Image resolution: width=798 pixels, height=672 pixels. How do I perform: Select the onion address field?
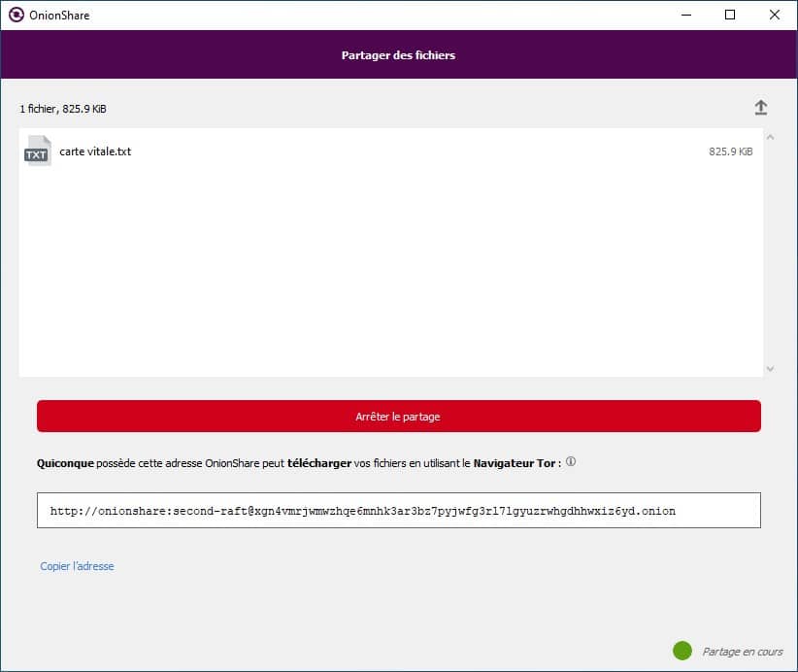[398, 510]
